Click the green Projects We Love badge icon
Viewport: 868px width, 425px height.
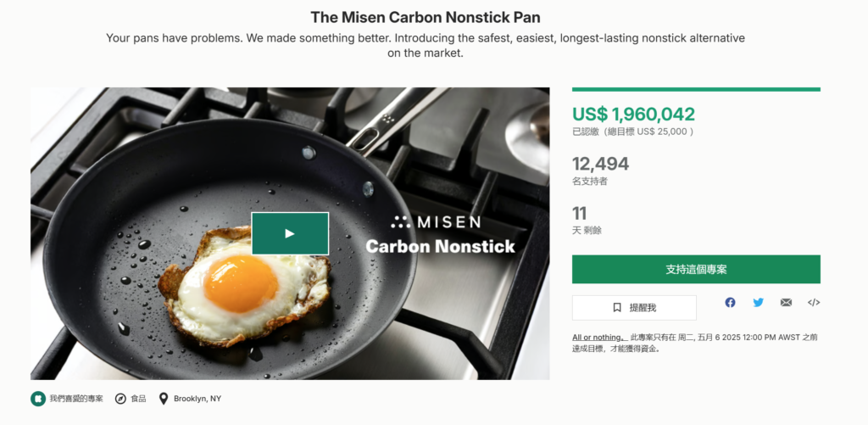coord(37,399)
